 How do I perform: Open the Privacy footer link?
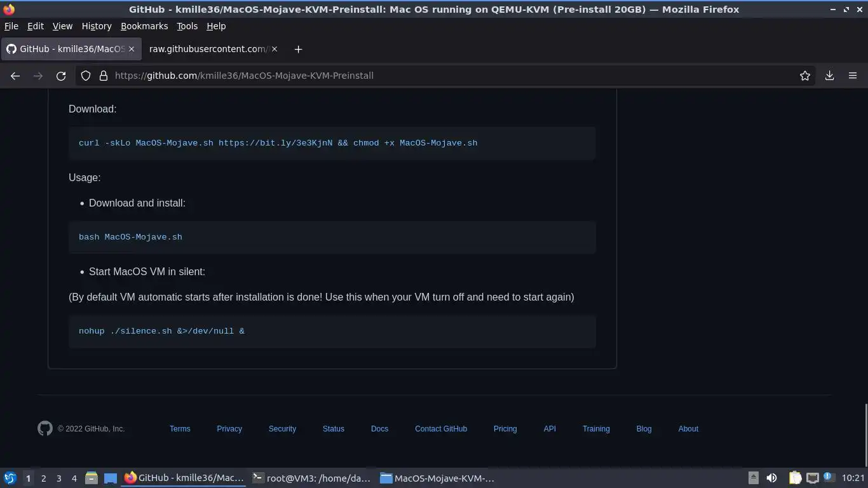pos(229,429)
